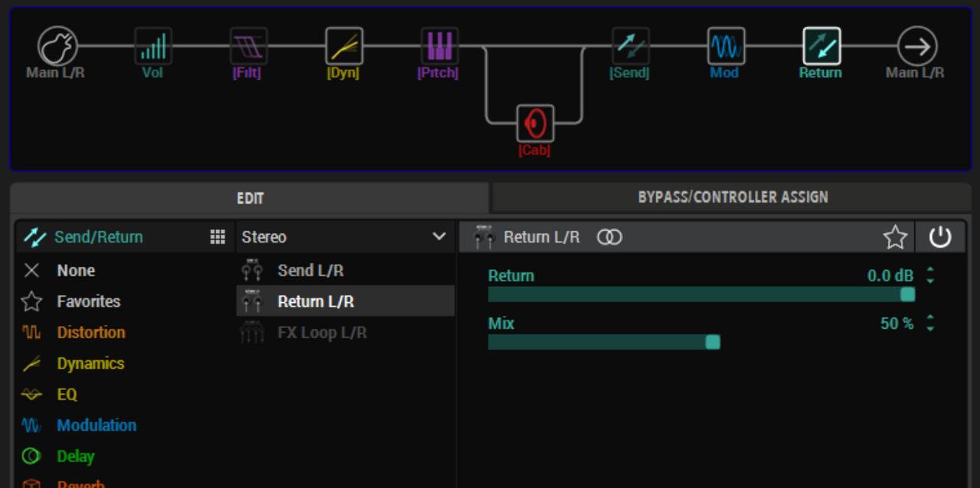Select the Pitch block icon
The width and height of the screenshot is (980, 488).
[x=439, y=47]
